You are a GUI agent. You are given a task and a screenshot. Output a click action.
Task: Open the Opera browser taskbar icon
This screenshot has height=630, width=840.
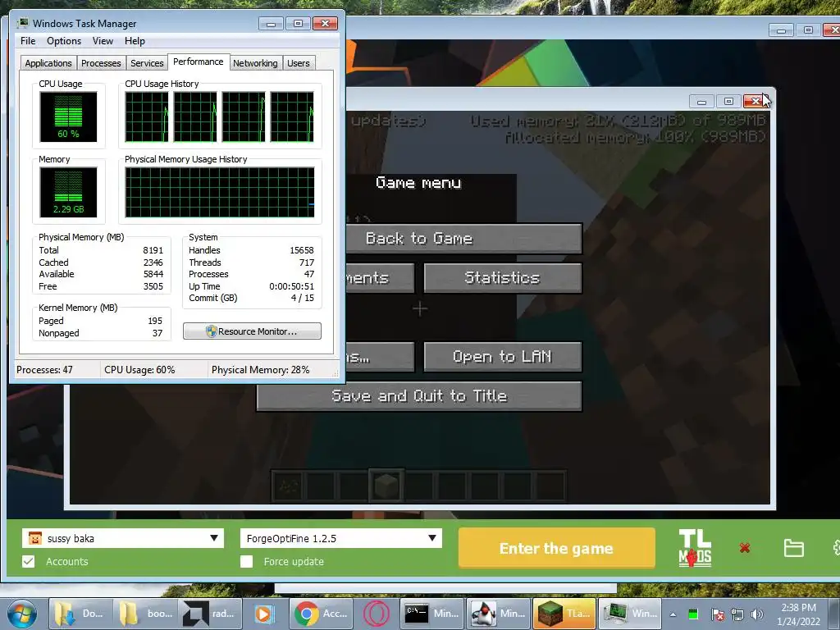pos(375,614)
